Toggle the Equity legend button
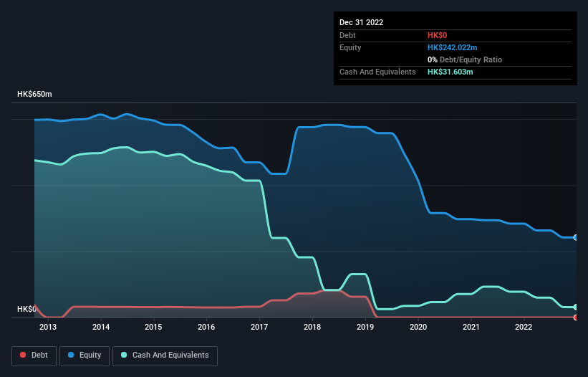This screenshot has width=588, height=377. [85, 355]
